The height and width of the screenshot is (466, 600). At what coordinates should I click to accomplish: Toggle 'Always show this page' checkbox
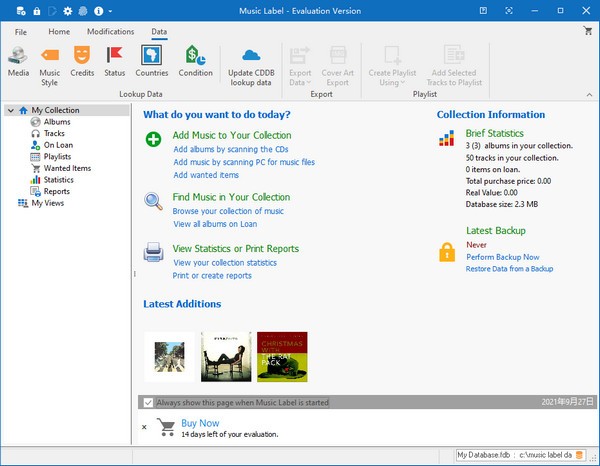coord(148,402)
